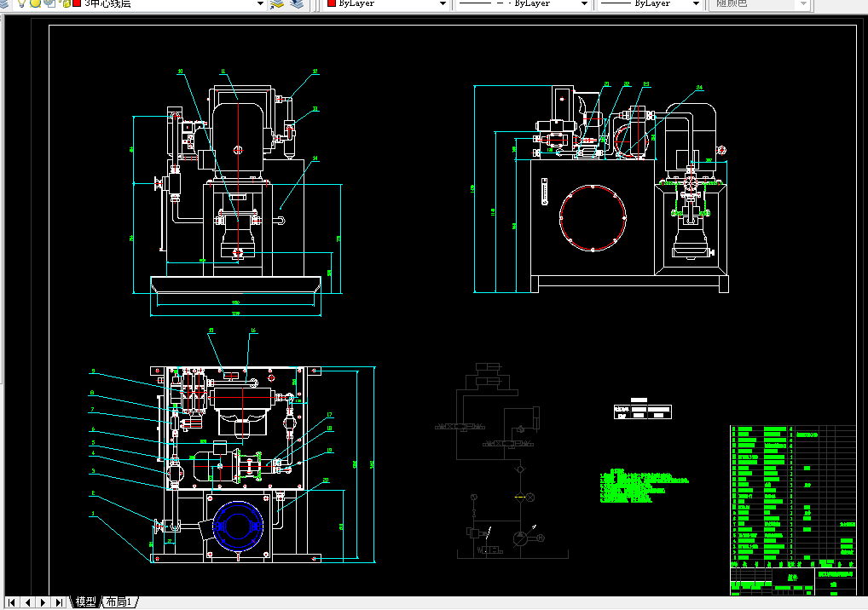Open the ByLayer lineweight dropdown
Viewport: 868px width, 610px height.
(x=696, y=4)
